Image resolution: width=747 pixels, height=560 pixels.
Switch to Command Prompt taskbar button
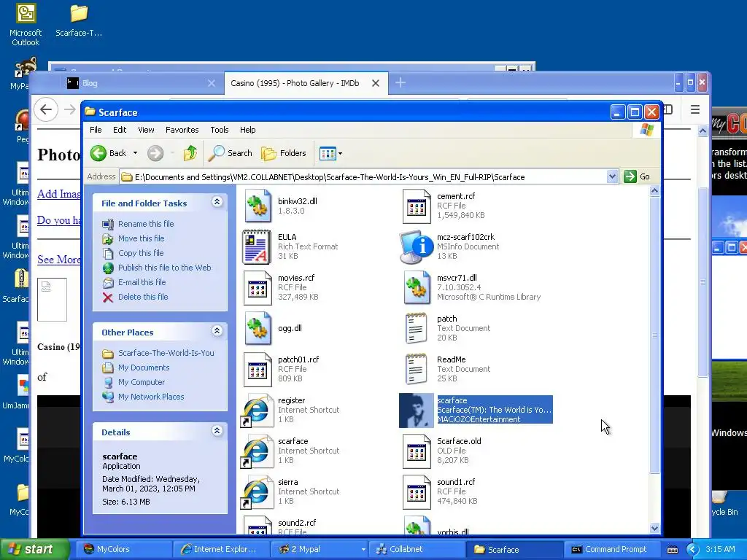point(611,550)
